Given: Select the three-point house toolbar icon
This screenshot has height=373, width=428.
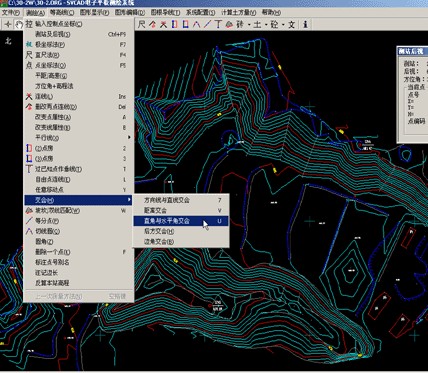Looking at the screenshot, I should [185, 24].
